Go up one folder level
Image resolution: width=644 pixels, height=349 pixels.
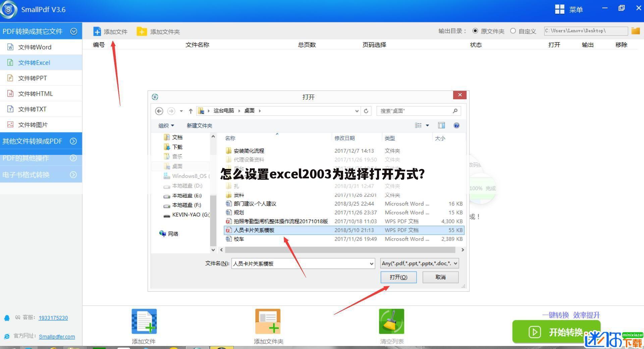point(191,111)
